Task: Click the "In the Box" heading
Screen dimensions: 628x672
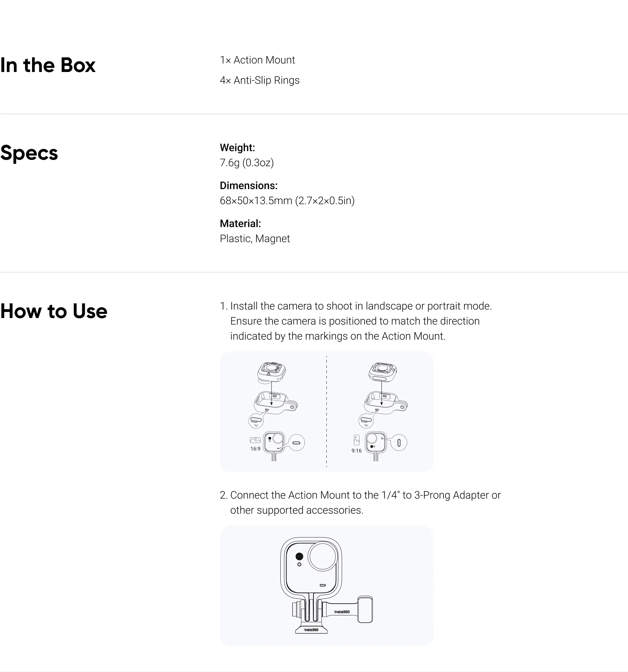Action: tap(48, 65)
